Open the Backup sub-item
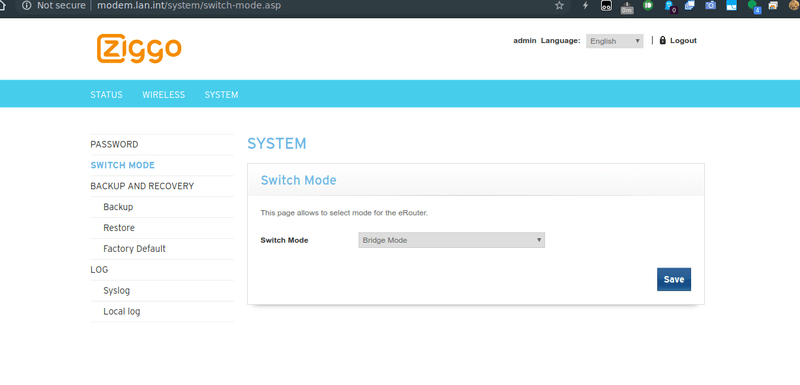800x385 pixels. pos(118,207)
